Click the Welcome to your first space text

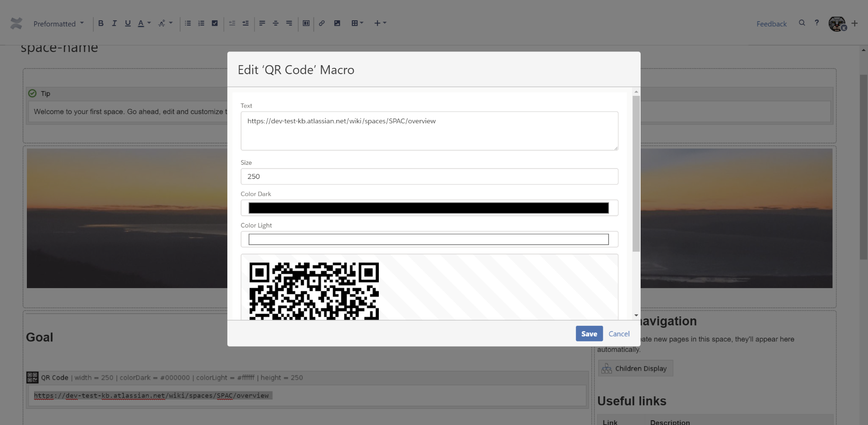tap(130, 111)
